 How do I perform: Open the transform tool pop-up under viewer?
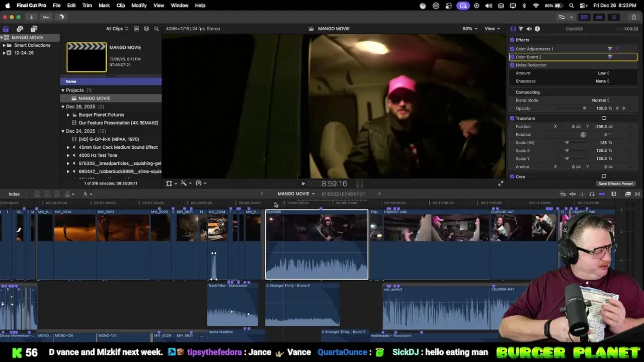(x=171, y=184)
